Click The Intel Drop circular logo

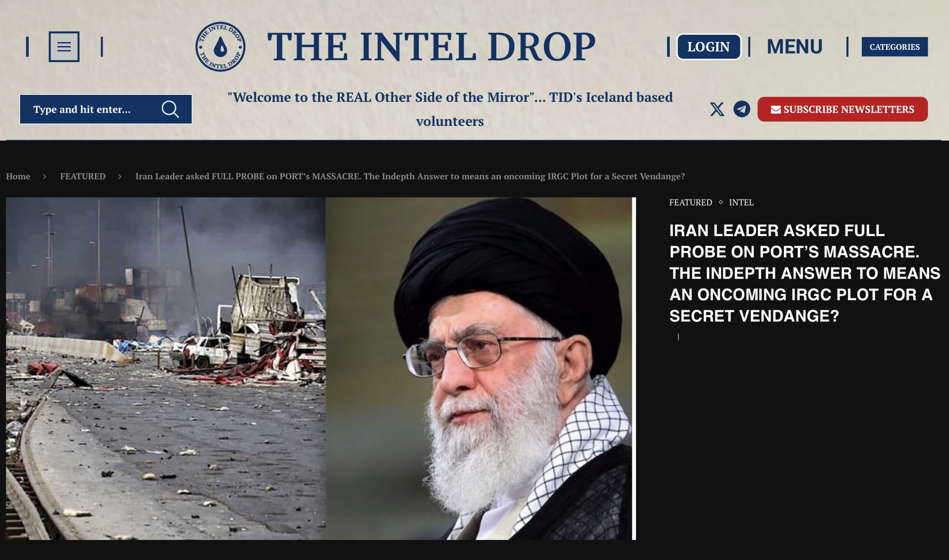[220, 46]
